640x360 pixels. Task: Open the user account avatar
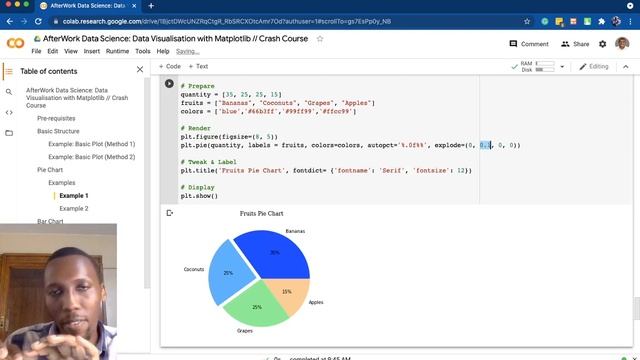(622, 43)
